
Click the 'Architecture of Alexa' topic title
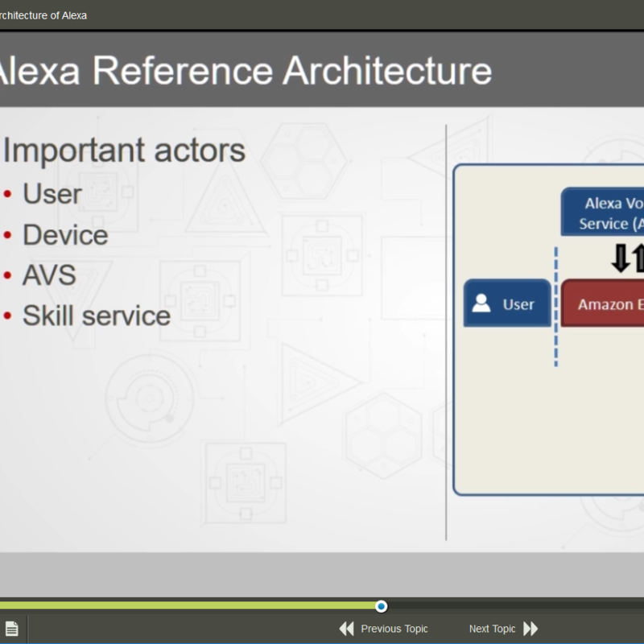tap(43, 15)
